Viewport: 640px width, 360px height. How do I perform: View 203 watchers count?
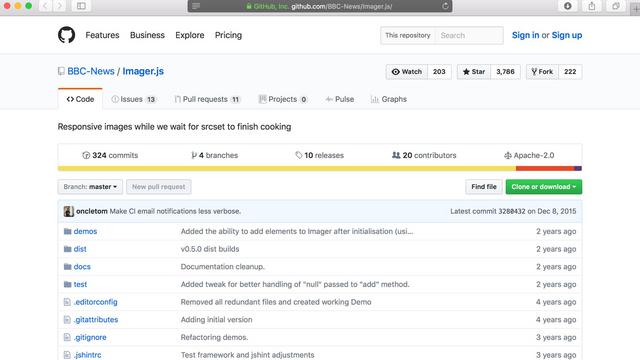click(x=439, y=72)
